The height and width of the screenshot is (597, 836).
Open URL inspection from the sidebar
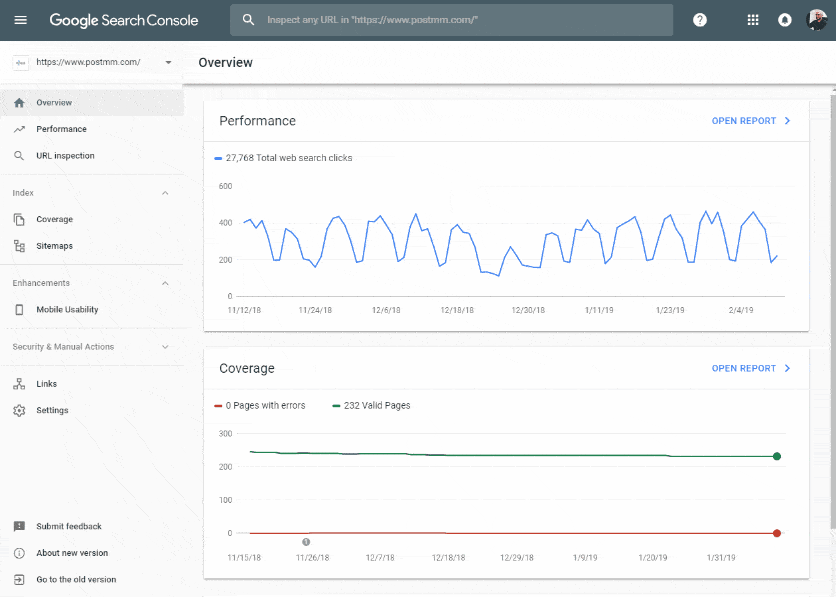click(20, 155)
